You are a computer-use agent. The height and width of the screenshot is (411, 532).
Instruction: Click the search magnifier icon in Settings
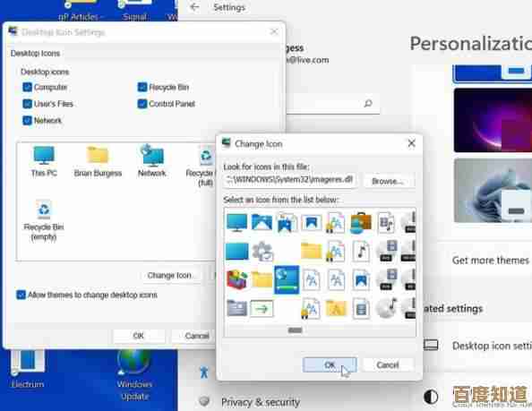click(368, 103)
